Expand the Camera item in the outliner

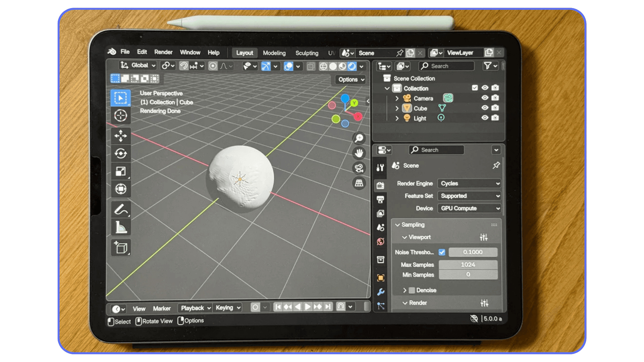click(397, 98)
